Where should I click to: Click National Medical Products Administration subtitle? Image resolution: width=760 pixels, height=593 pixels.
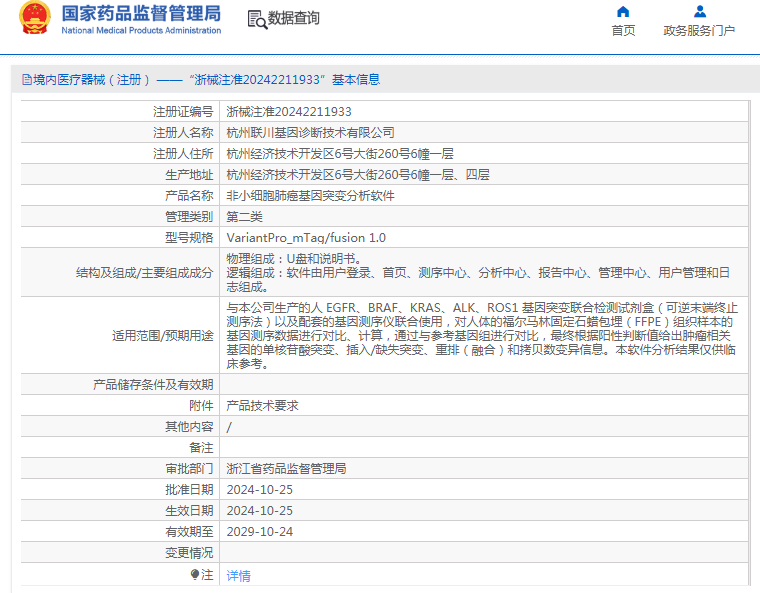point(141,30)
